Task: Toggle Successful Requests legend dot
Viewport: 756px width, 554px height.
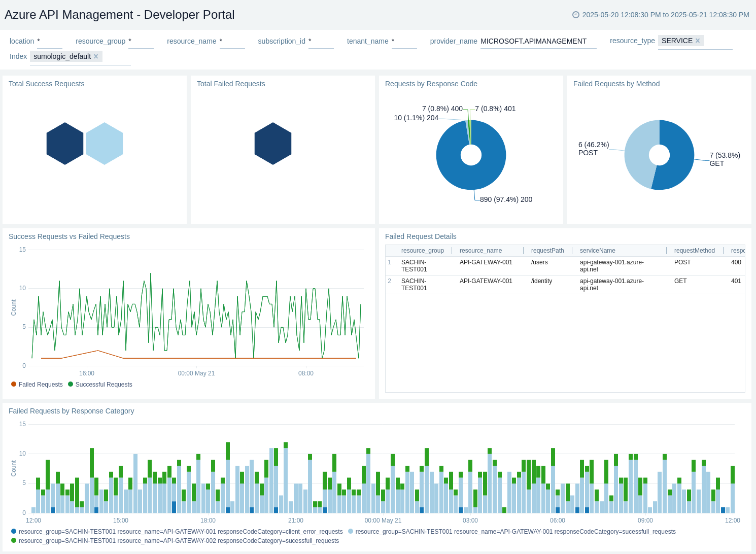Action: coord(71,384)
